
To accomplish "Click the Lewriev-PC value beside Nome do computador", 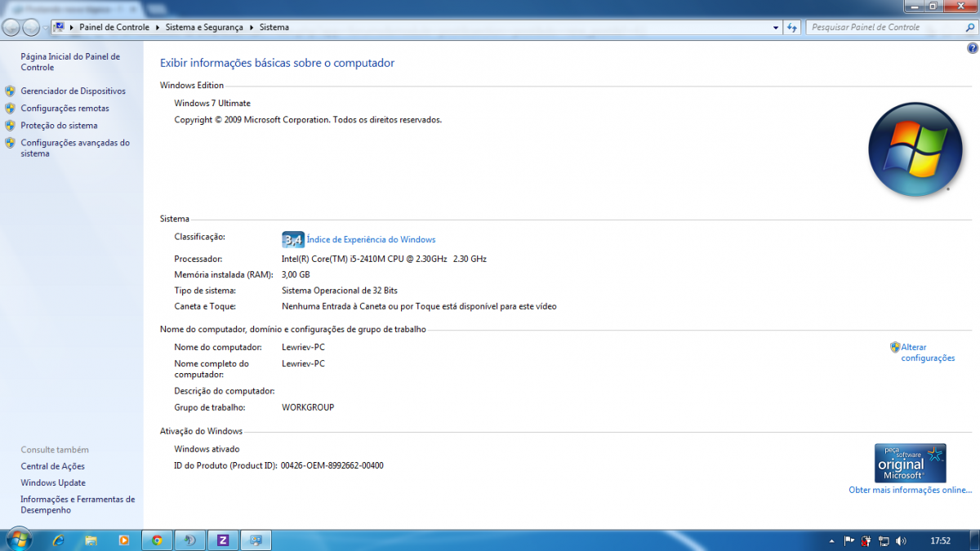I will [303, 347].
